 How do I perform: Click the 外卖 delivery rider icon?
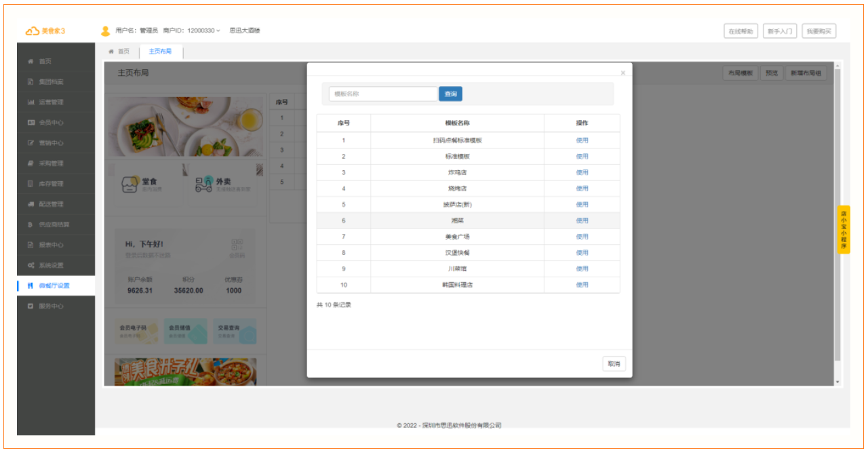click(x=202, y=183)
